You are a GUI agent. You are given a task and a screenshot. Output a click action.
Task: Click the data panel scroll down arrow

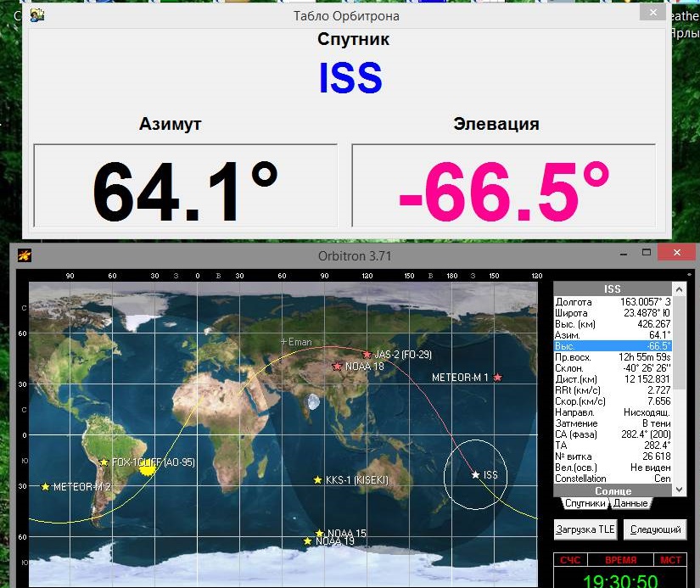[679, 490]
